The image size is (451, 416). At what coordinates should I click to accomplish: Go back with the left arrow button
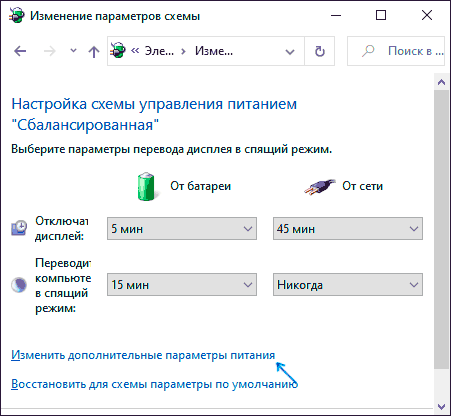(x=20, y=51)
